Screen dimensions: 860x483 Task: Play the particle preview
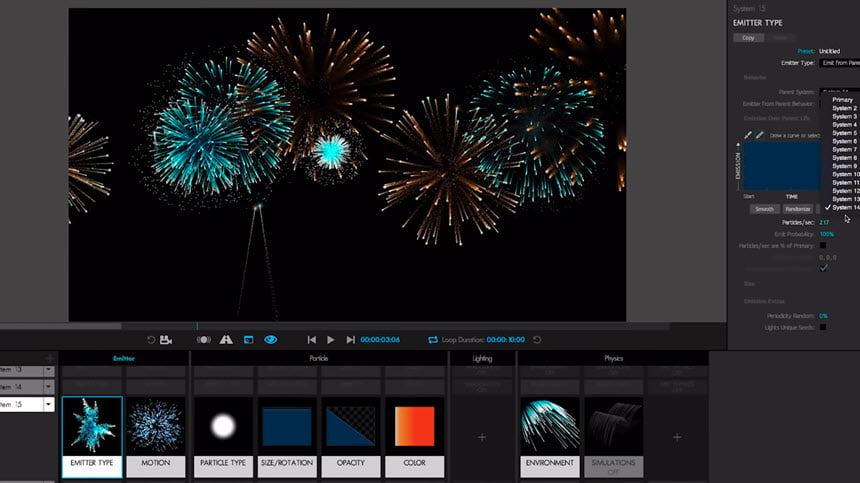pyautogui.click(x=330, y=340)
